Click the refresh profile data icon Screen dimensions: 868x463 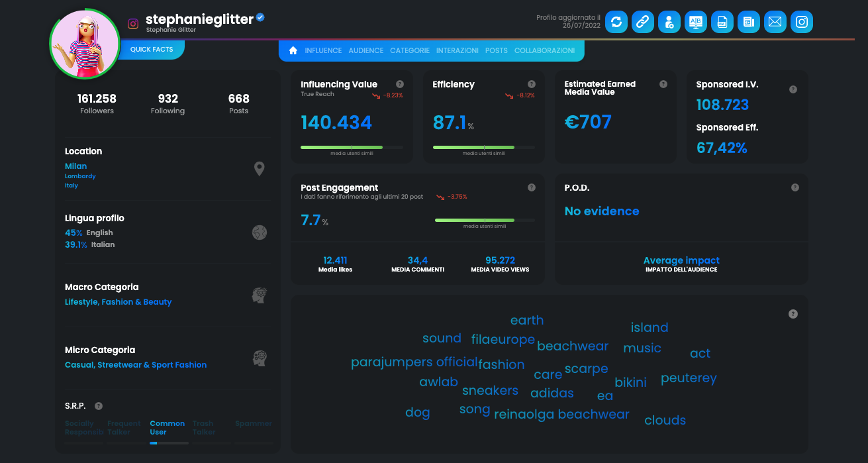(x=616, y=22)
